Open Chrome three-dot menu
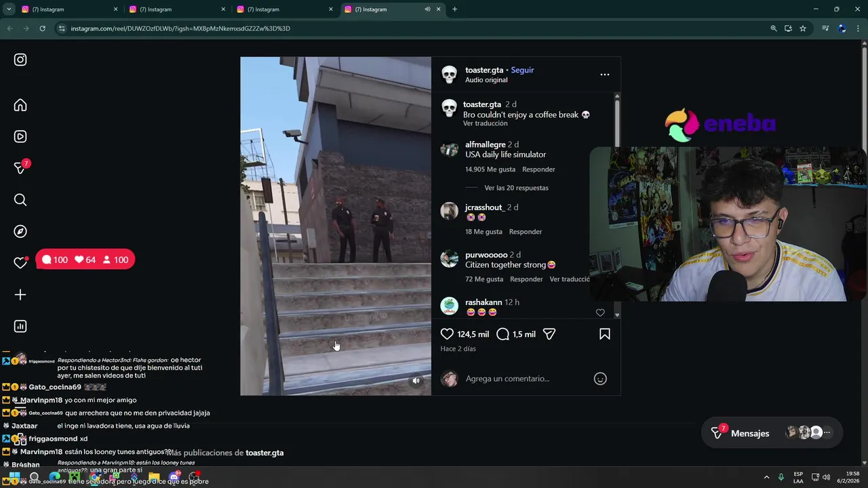 859,28
